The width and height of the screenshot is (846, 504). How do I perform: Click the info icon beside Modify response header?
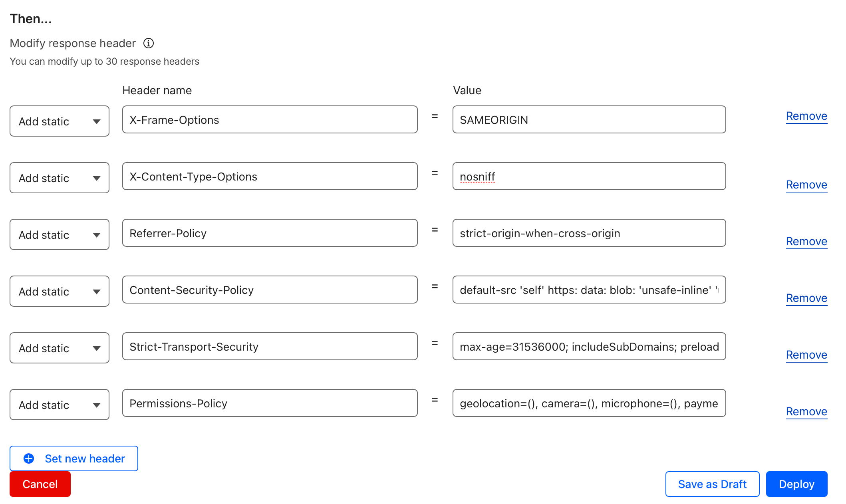pyautogui.click(x=148, y=43)
